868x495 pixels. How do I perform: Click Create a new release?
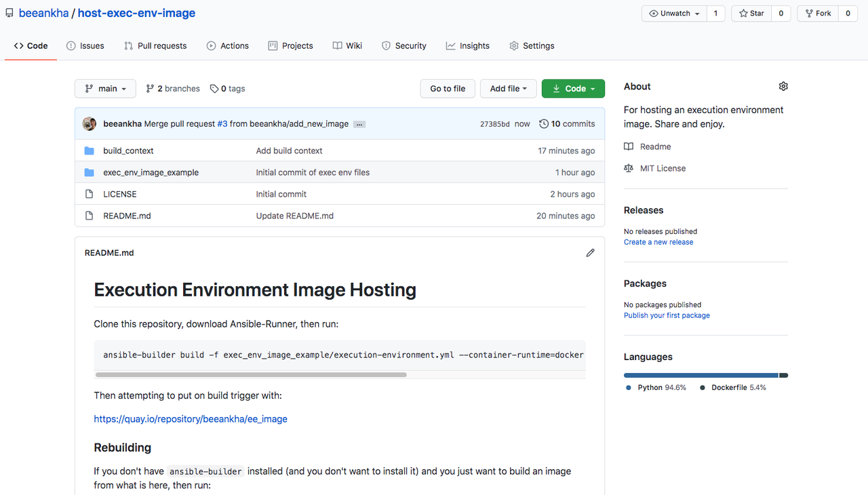[658, 242]
